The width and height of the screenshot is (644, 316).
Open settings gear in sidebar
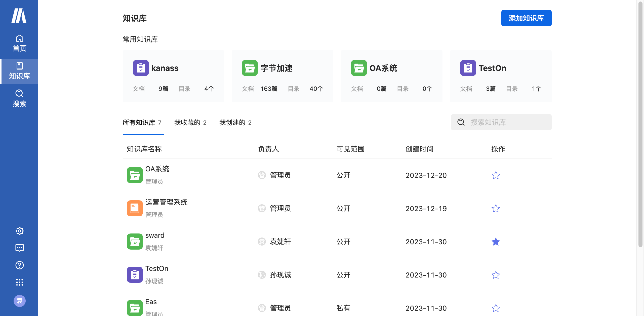point(19,231)
